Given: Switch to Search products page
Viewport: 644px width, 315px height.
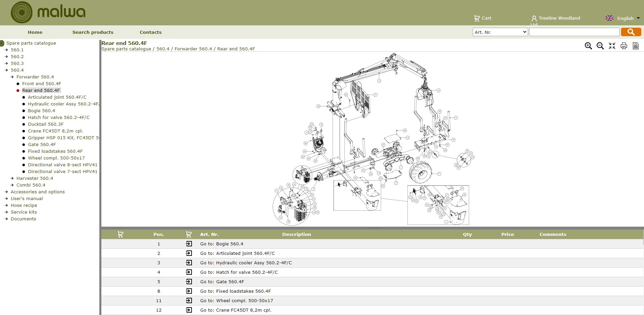Looking at the screenshot, I should click(93, 32).
